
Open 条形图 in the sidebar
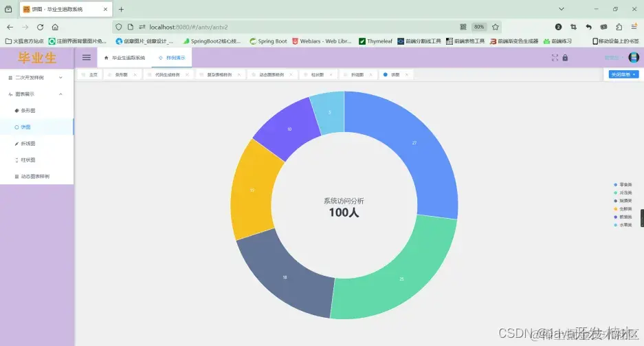(37, 111)
